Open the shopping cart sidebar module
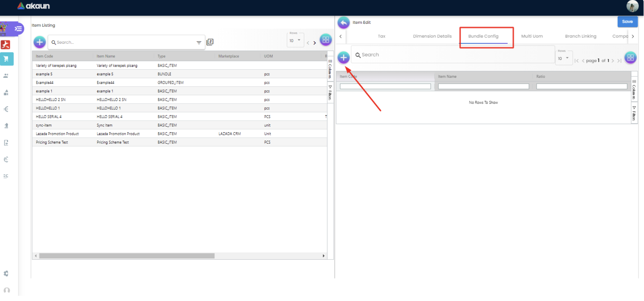The width and height of the screenshot is (644, 301). click(6, 59)
